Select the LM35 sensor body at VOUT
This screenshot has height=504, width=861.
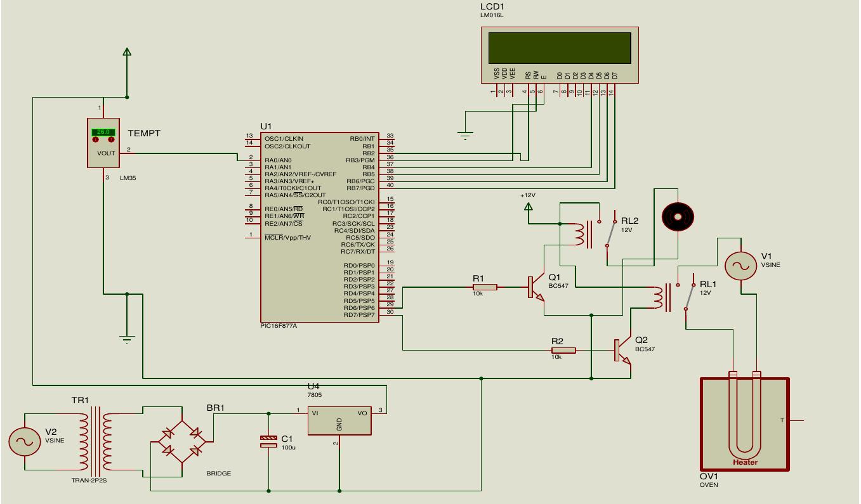coord(103,143)
